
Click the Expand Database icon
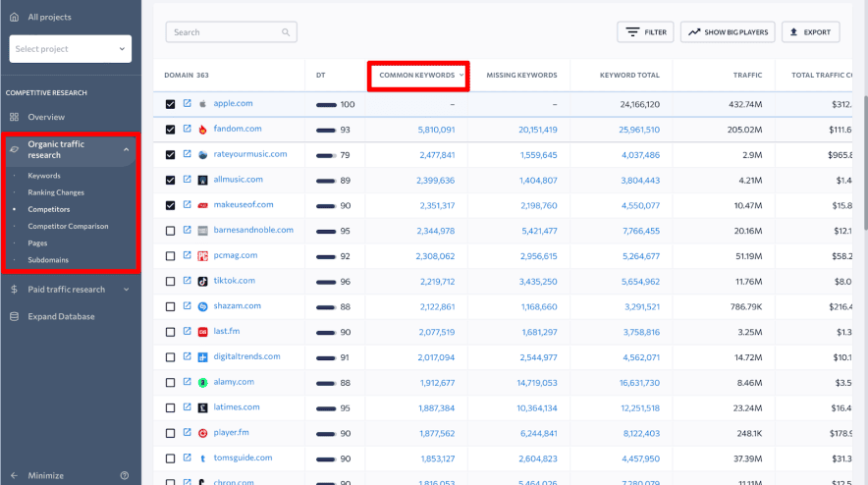pyautogui.click(x=14, y=316)
